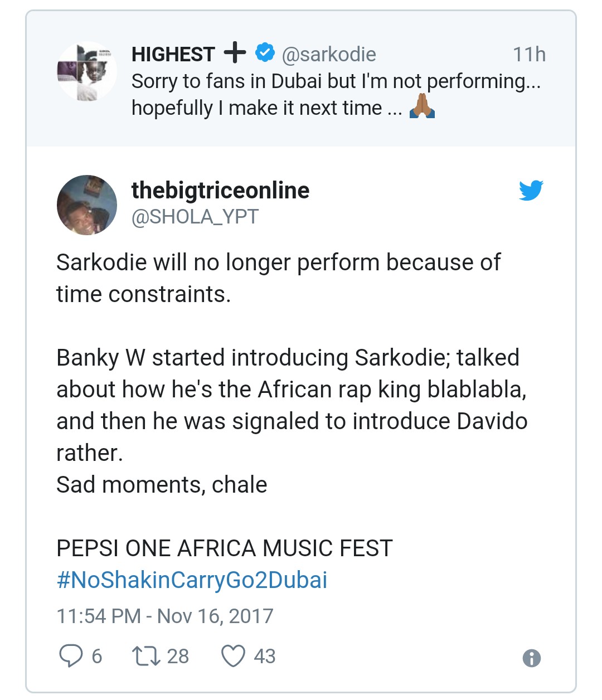
Task: Open the @sarkodie handle link
Action: (329, 55)
